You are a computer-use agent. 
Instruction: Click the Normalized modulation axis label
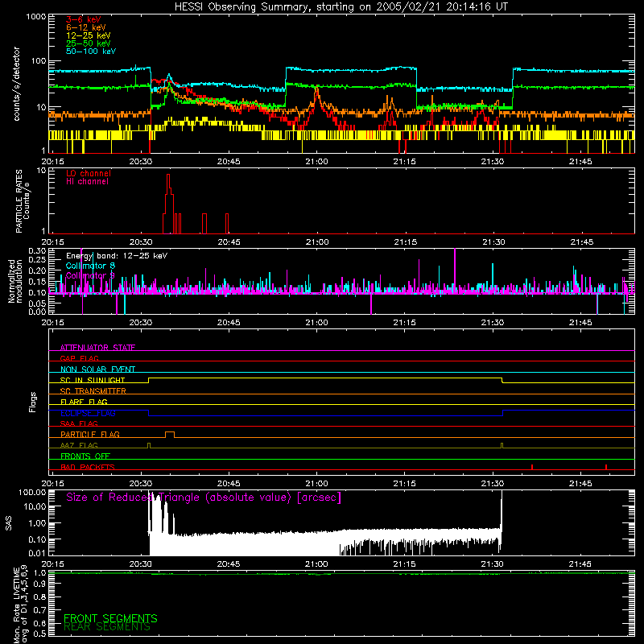pos(14,281)
